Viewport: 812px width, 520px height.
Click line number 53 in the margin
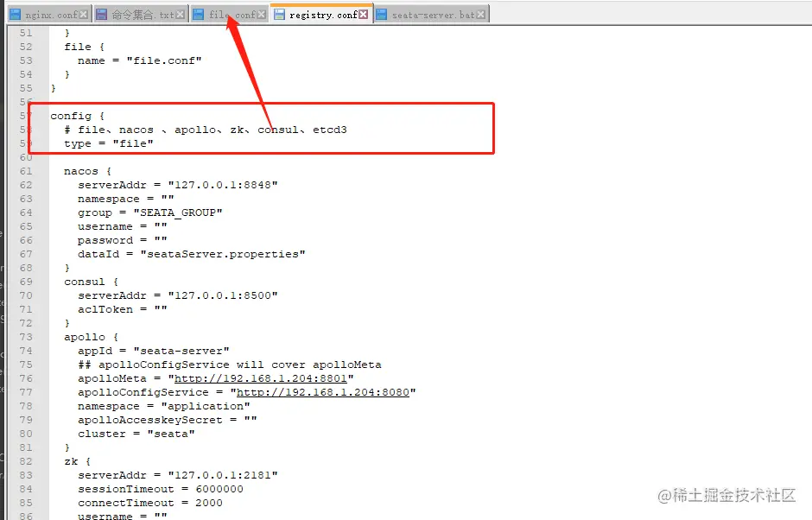pos(26,60)
